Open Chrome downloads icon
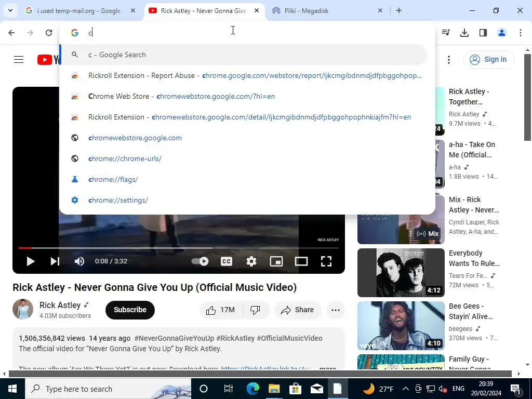Image resolution: width=532 pixels, height=399 pixels. 464,33
